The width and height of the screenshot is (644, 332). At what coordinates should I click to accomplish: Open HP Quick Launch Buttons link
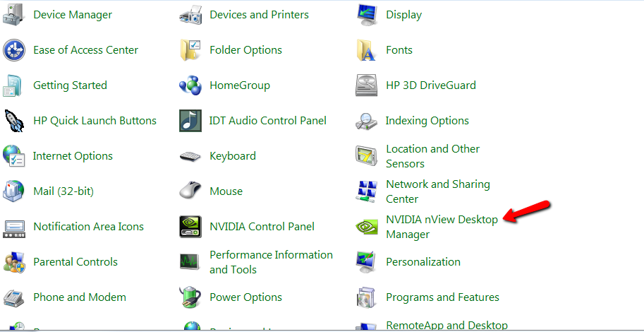click(95, 121)
